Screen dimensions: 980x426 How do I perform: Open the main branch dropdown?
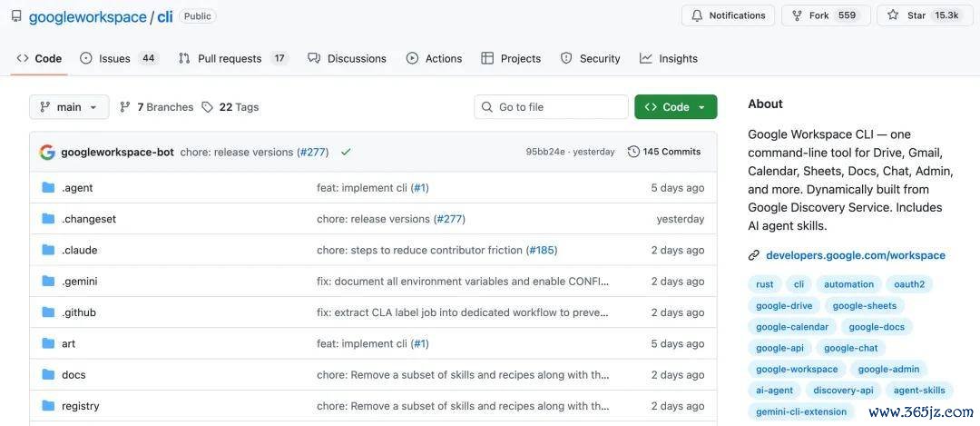pyautogui.click(x=69, y=107)
